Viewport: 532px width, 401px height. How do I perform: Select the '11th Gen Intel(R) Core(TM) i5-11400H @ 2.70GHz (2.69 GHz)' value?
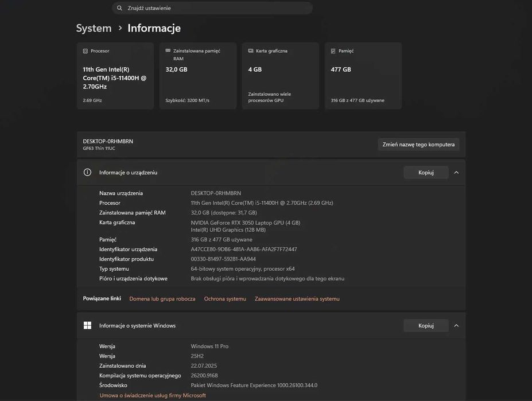tap(262, 203)
